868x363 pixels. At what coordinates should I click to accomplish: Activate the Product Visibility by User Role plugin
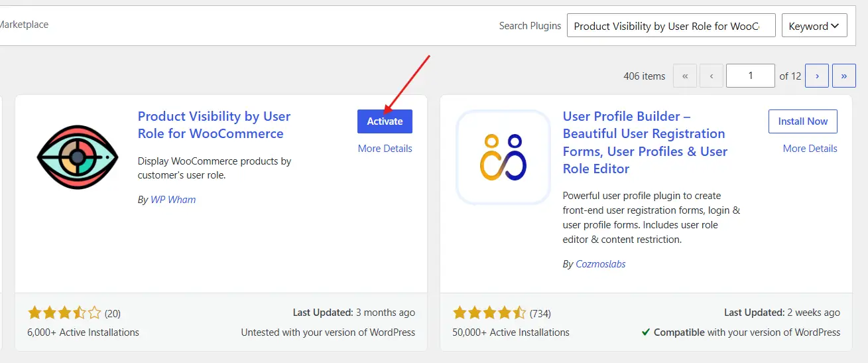[x=385, y=121]
